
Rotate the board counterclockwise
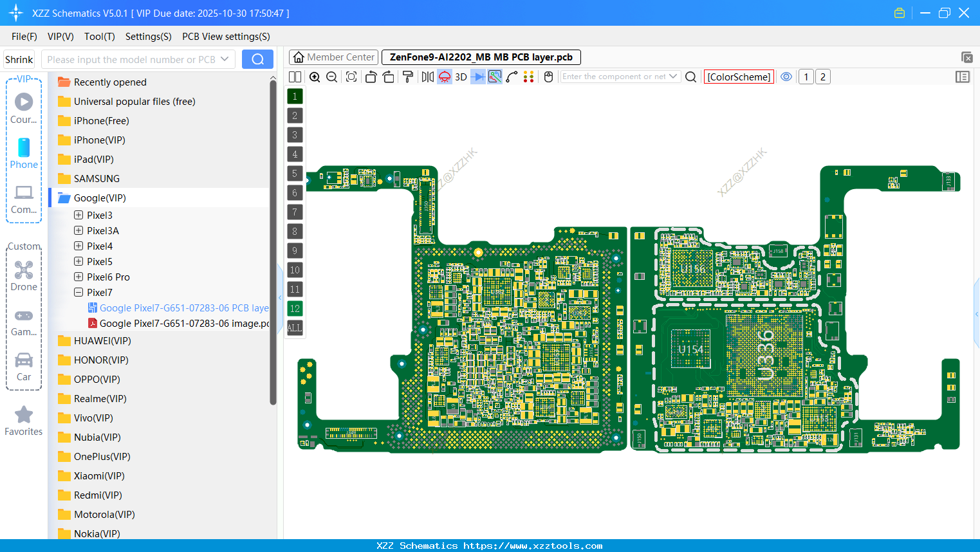pyautogui.click(x=371, y=77)
